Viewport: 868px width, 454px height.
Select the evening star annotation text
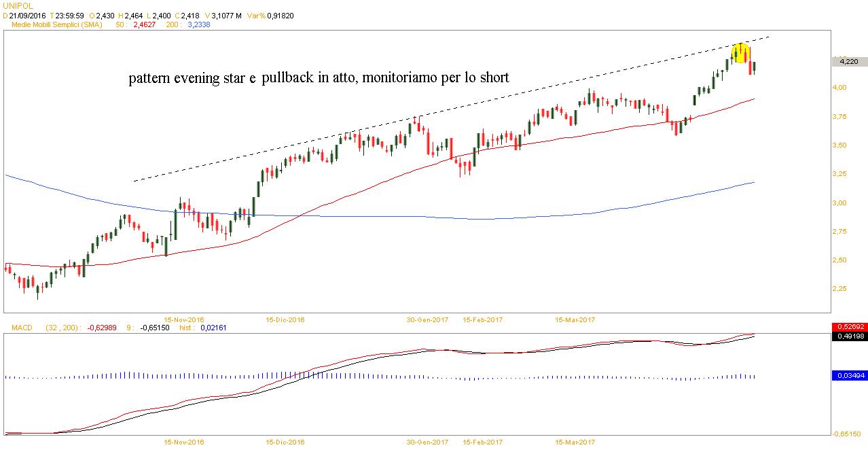pos(319,78)
